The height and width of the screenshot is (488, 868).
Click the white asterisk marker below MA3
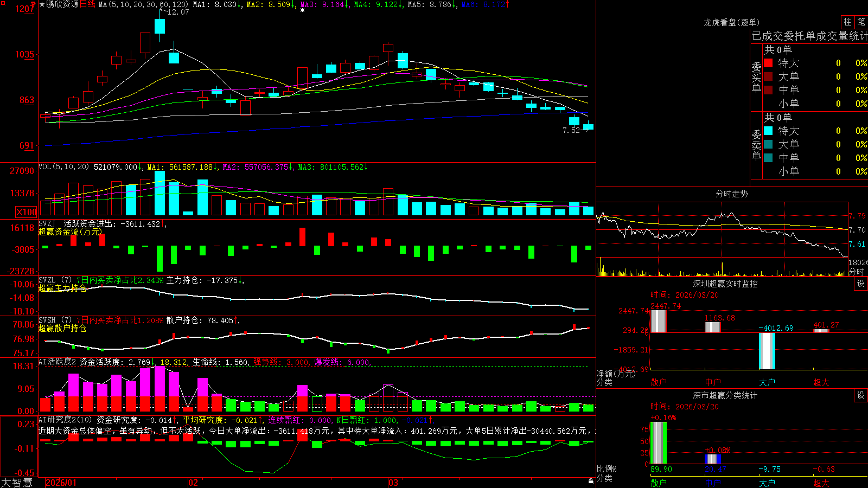(x=302, y=10)
